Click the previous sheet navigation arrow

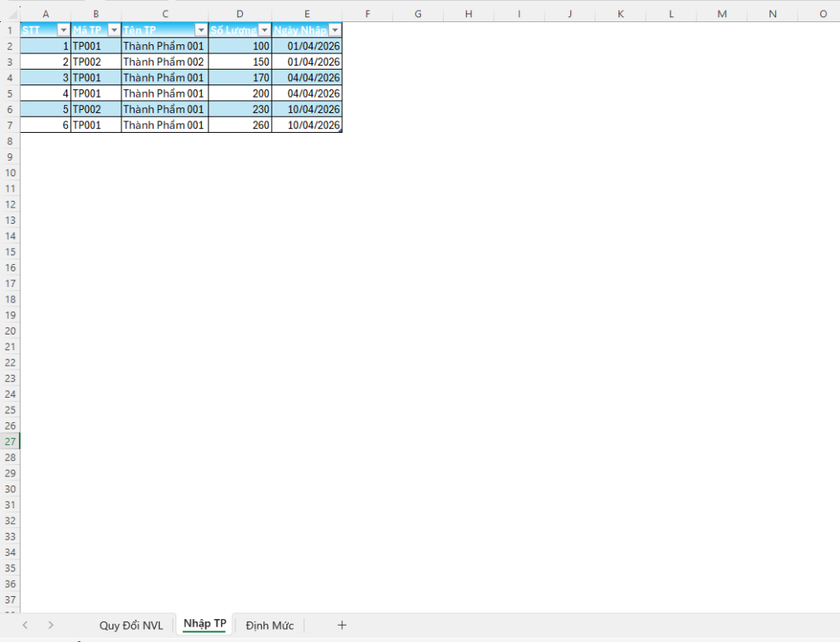25,625
